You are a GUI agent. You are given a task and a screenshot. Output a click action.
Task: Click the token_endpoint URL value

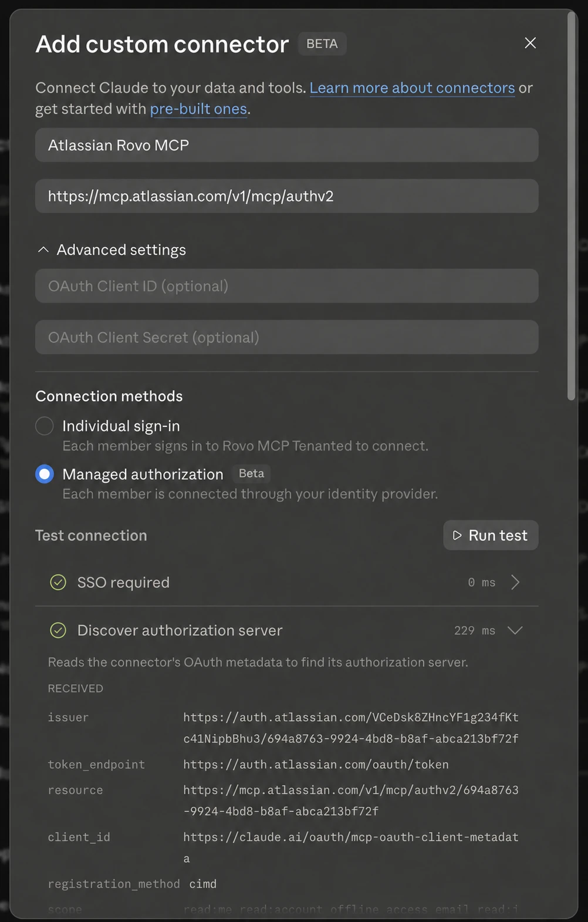point(316,765)
